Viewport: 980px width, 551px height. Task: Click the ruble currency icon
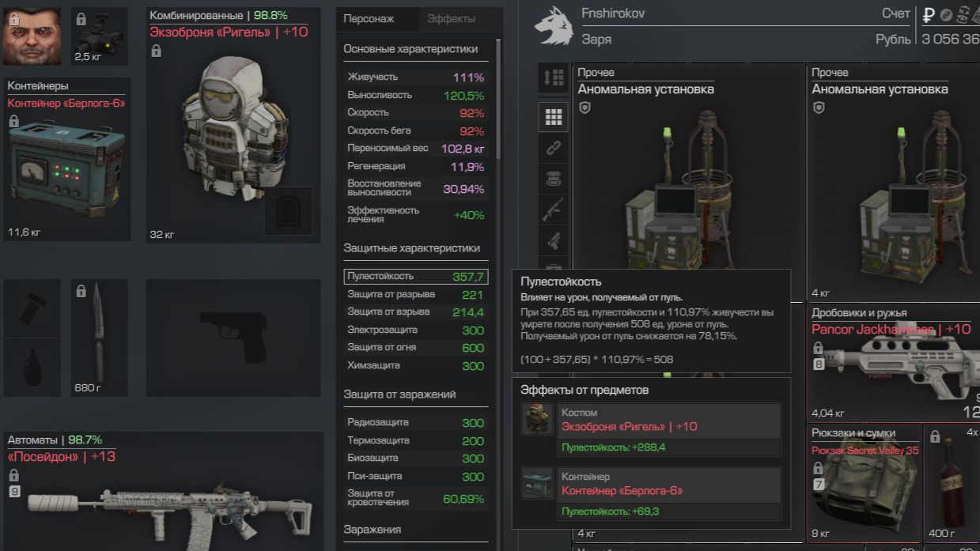coord(928,14)
